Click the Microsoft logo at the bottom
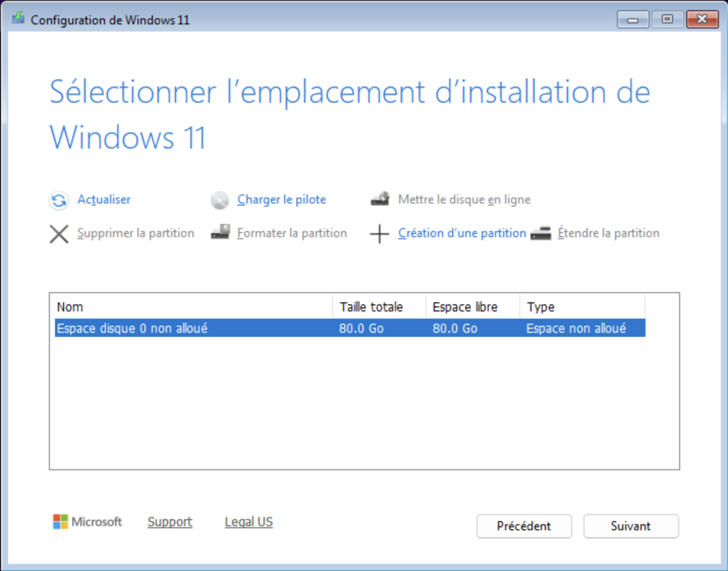The width and height of the screenshot is (728, 571). 88,522
